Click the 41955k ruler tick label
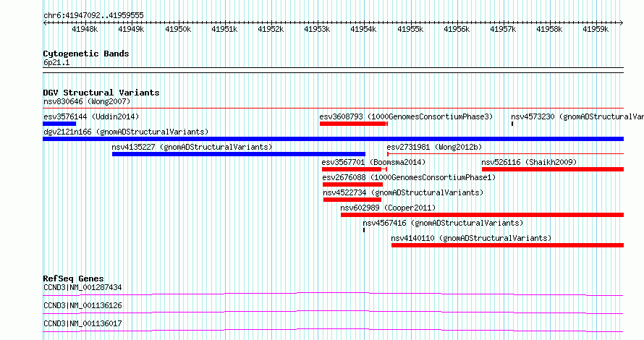This screenshot has width=644, height=340. [x=410, y=29]
